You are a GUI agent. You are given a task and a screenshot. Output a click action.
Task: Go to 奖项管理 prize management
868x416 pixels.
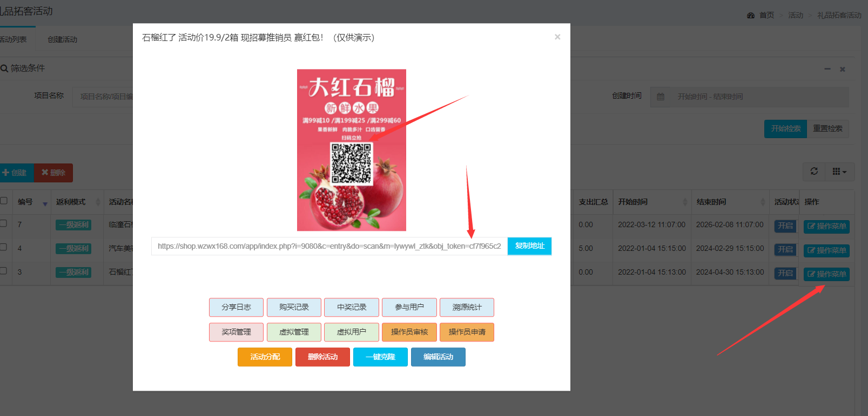click(x=236, y=332)
